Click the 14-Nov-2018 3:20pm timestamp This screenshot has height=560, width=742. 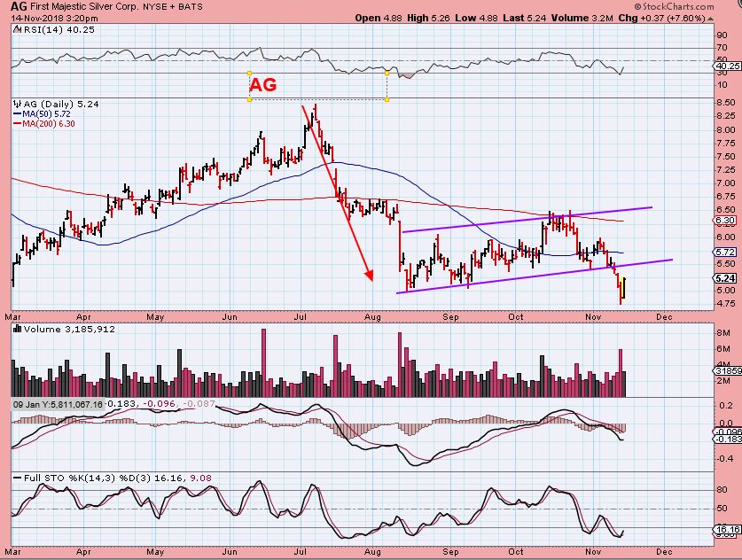pos(54,19)
